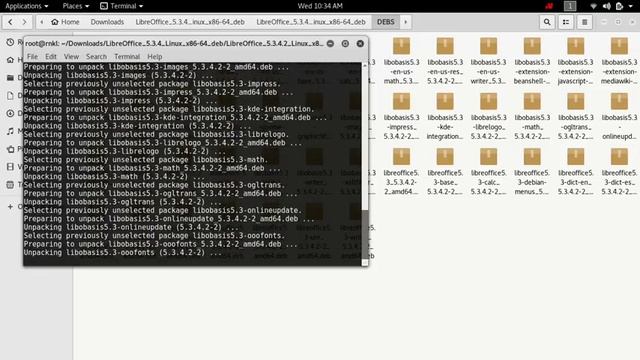
Task: Click the terminal vertical scrollbar thumb
Action: [x=365, y=235]
